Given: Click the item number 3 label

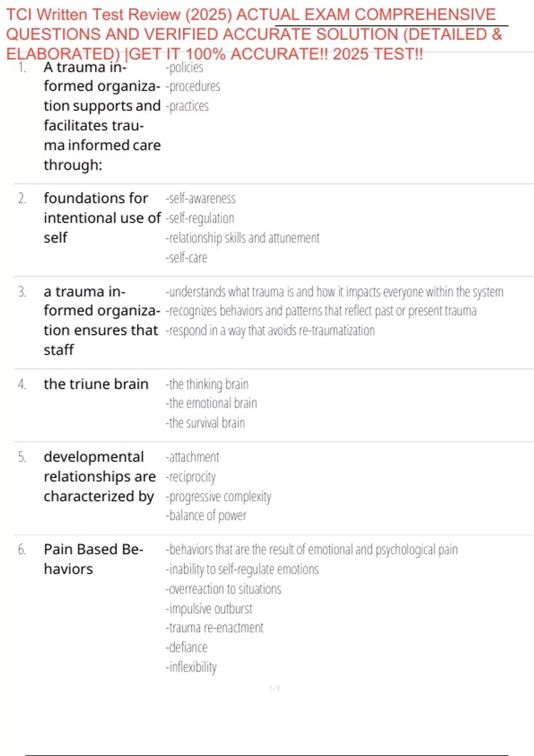Looking at the screenshot, I should click(x=22, y=292).
